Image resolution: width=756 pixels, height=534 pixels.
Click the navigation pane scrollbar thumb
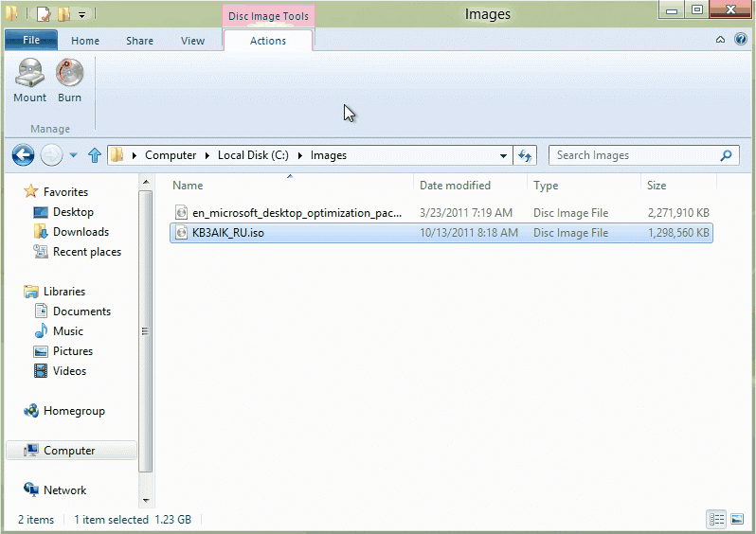tap(146, 331)
